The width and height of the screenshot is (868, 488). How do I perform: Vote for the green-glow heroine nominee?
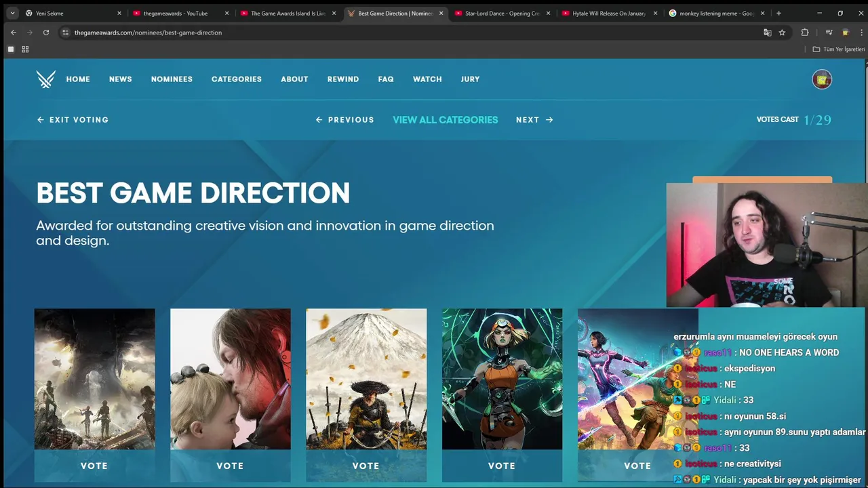point(502,466)
